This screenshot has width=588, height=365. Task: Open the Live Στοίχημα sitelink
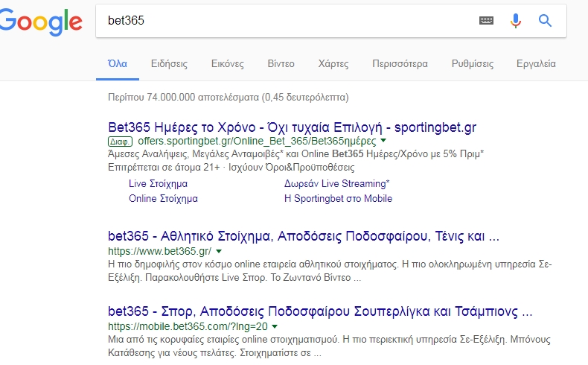[x=159, y=184]
